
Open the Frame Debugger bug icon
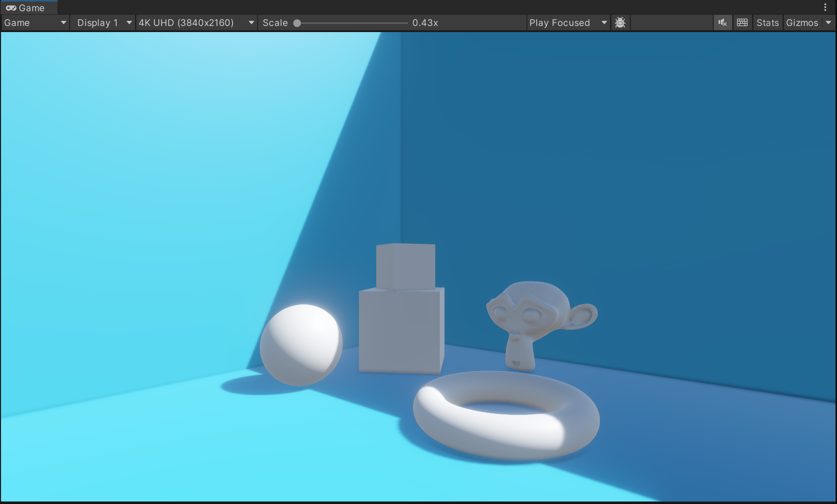[620, 23]
